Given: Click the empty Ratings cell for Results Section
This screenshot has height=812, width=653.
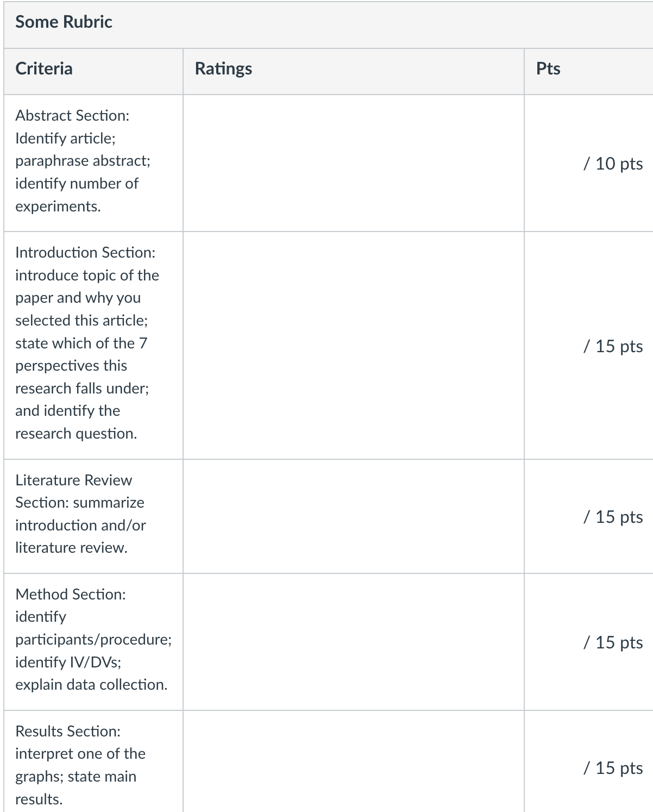Looking at the screenshot, I should [x=354, y=761].
